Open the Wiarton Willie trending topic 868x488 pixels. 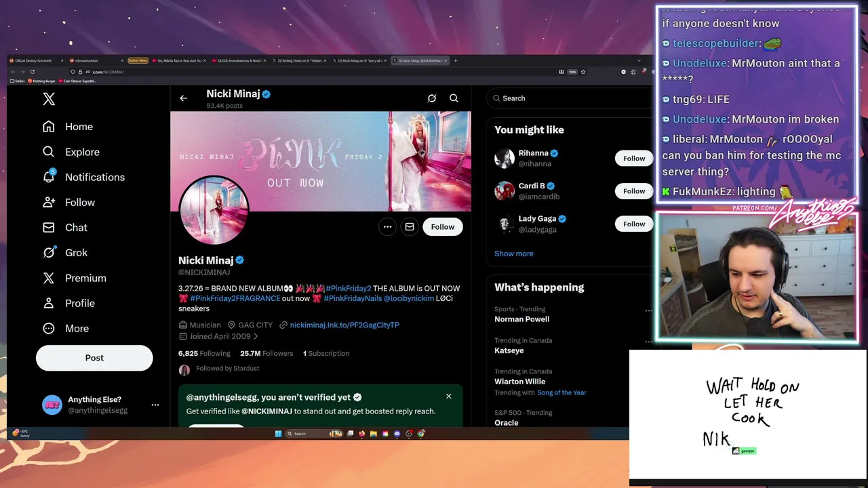[519, 382]
